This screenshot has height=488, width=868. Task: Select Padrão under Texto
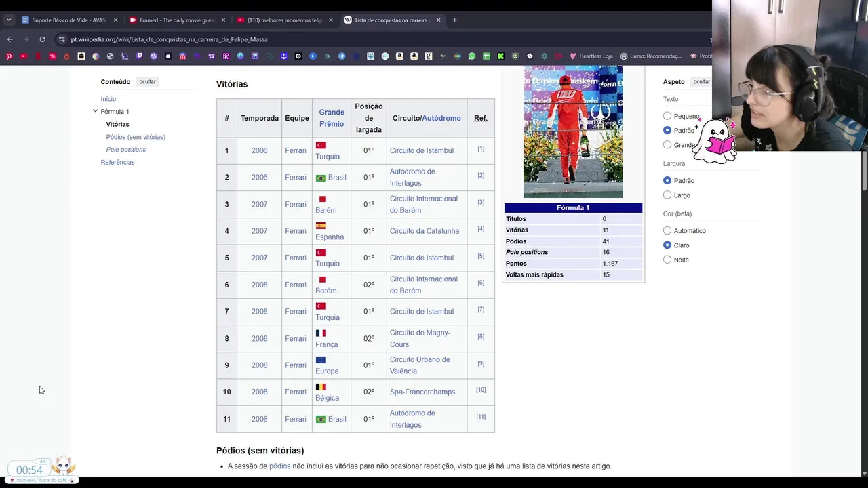pos(667,130)
